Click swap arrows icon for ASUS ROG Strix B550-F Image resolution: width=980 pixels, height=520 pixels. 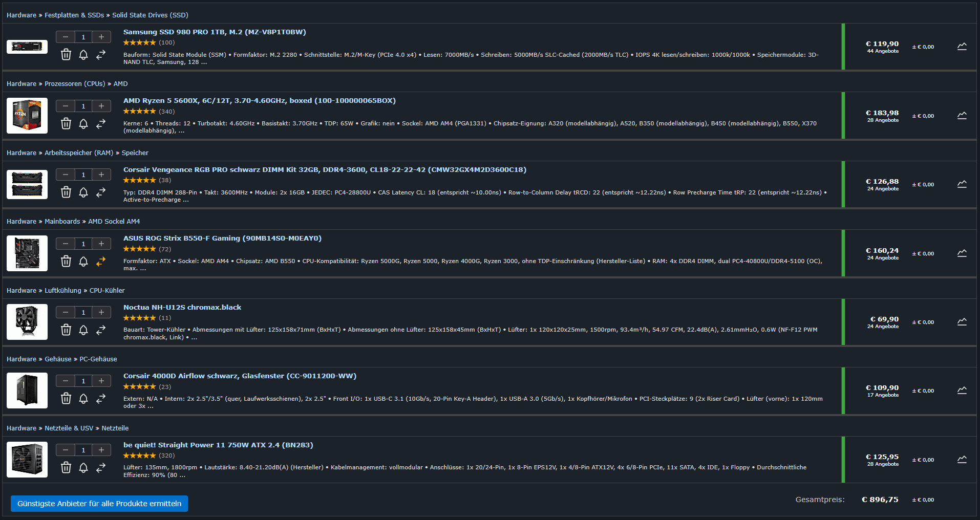[101, 262]
